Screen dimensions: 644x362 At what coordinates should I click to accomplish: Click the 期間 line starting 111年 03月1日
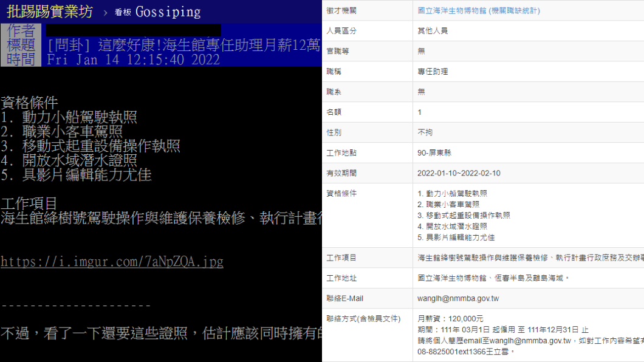pyautogui.click(x=502, y=330)
